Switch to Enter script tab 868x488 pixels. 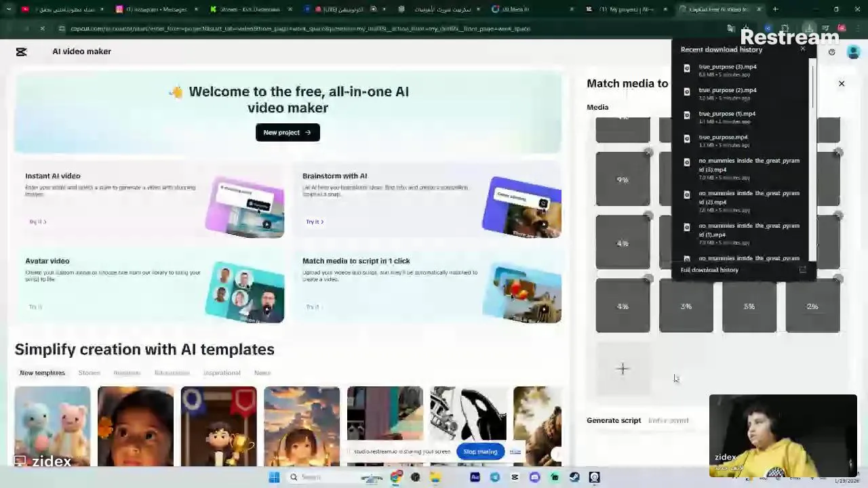(668, 420)
